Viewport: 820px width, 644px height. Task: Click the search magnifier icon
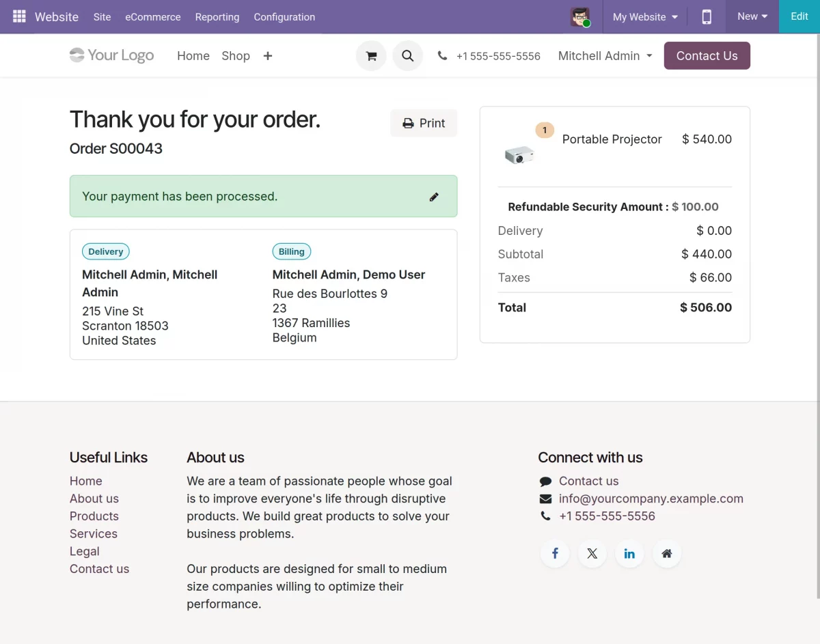tap(408, 56)
